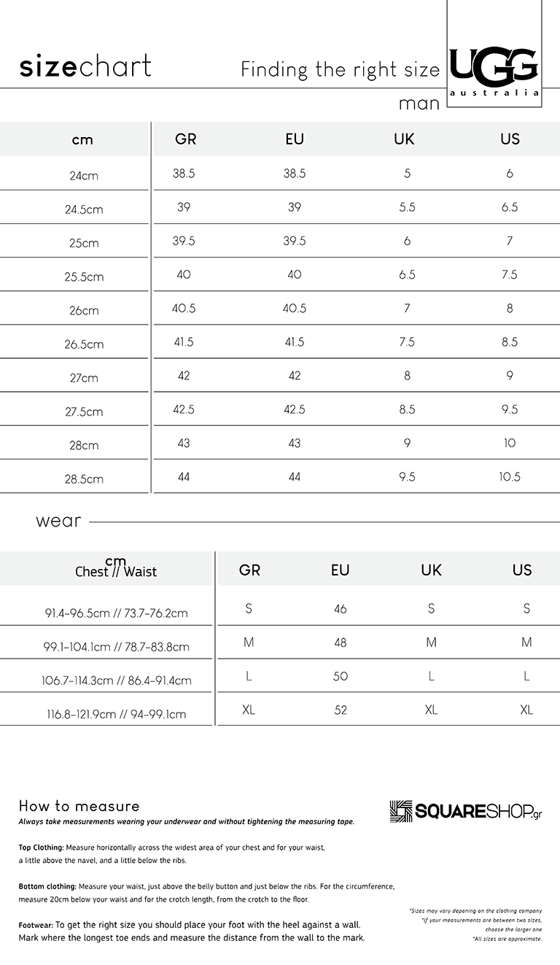Click the 'sizechart' heading
The image size is (560, 965).
tap(85, 67)
